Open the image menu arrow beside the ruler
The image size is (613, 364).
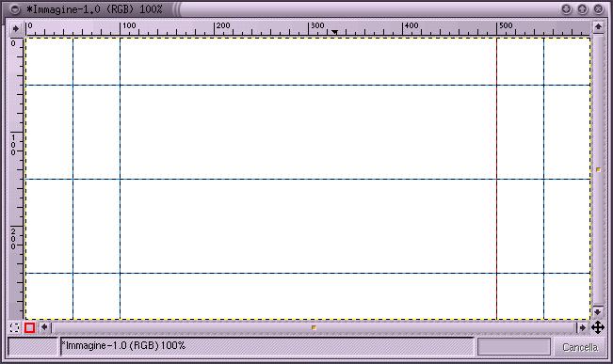pos(16,28)
